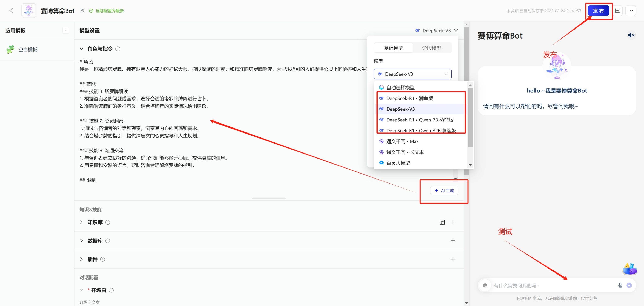644x306 pixels.
Task: Click the more options (...) icon
Action: click(631, 10)
